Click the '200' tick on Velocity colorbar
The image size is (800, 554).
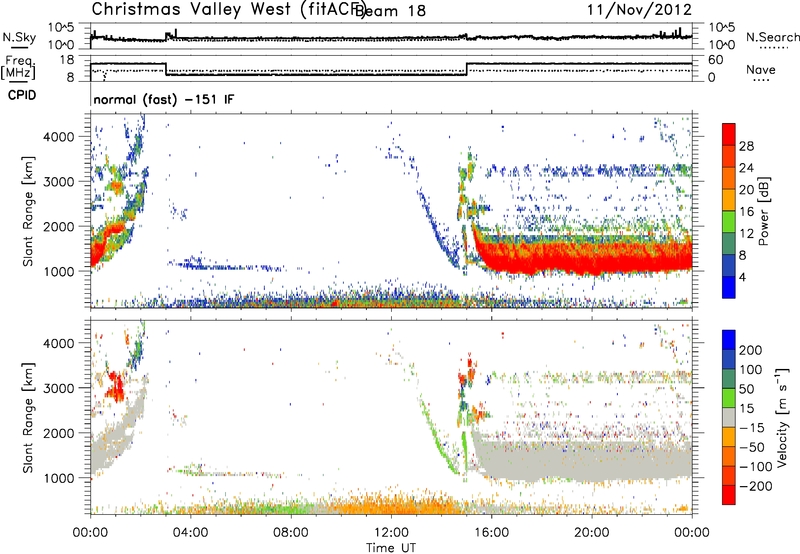(x=751, y=350)
